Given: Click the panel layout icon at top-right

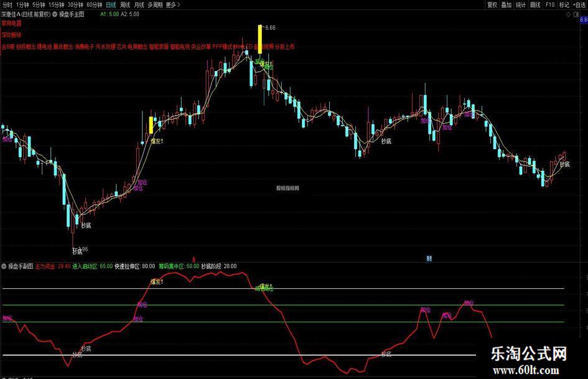Looking at the screenshot, I should [x=576, y=14].
